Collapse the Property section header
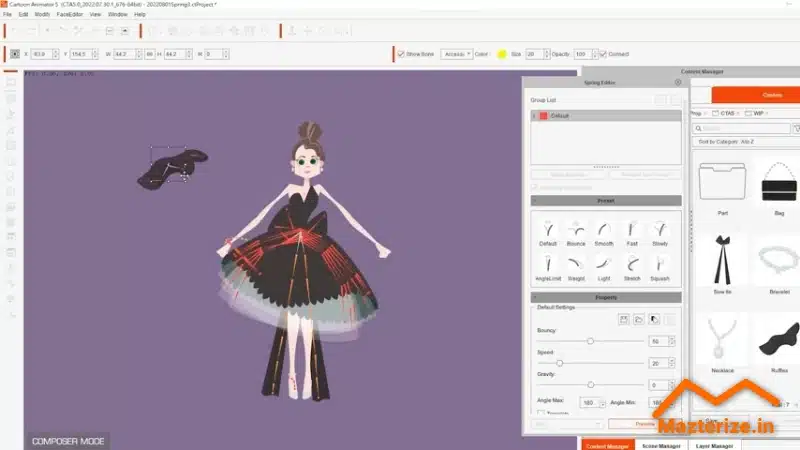The width and height of the screenshot is (800, 450). 606,297
